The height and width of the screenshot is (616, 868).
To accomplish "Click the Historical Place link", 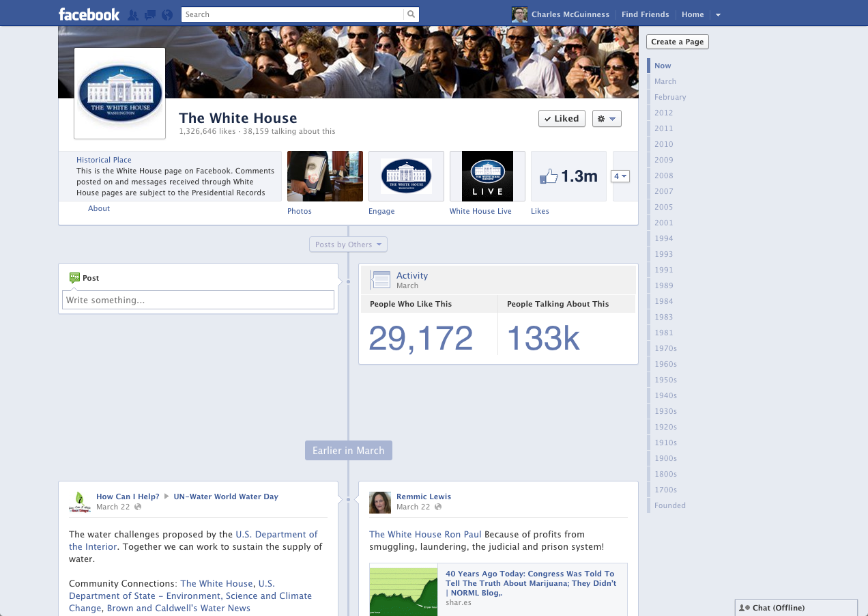I will [104, 160].
